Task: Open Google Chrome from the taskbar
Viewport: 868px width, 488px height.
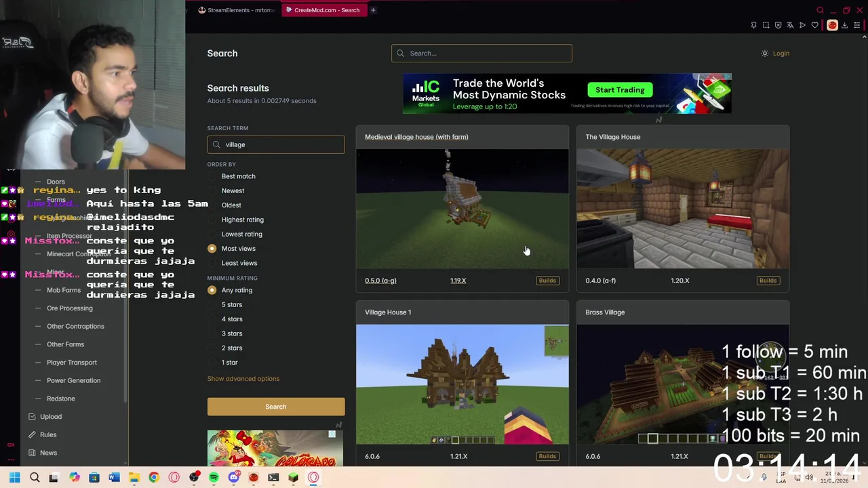Action: click(x=154, y=477)
